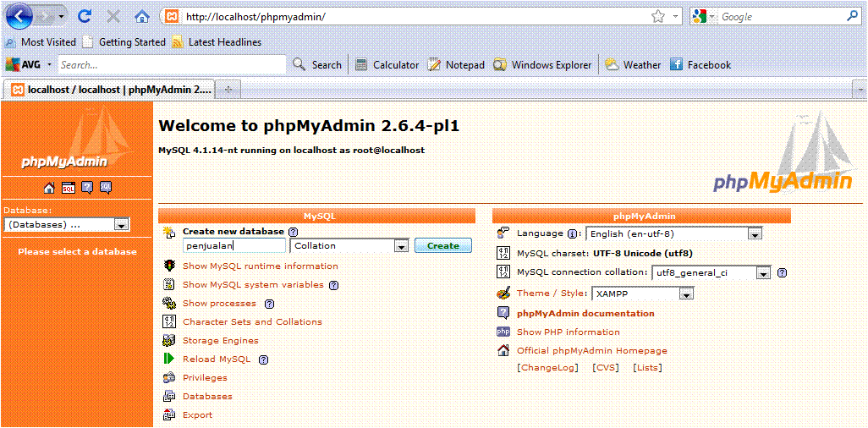Open the Theme / Style link
868x428 pixels.
click(x=550, y=294)
